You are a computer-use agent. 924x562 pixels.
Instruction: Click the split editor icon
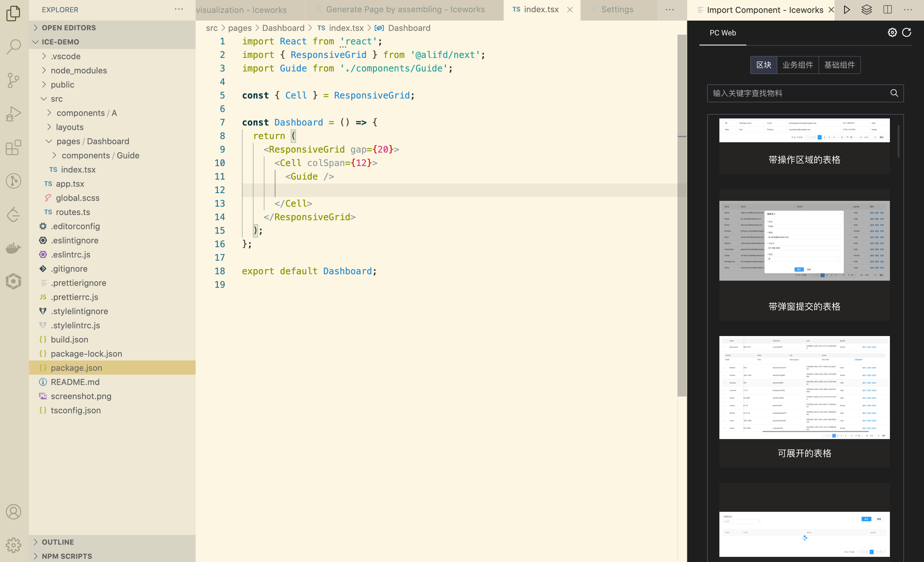pyautogui.click(x=887, y=10)
